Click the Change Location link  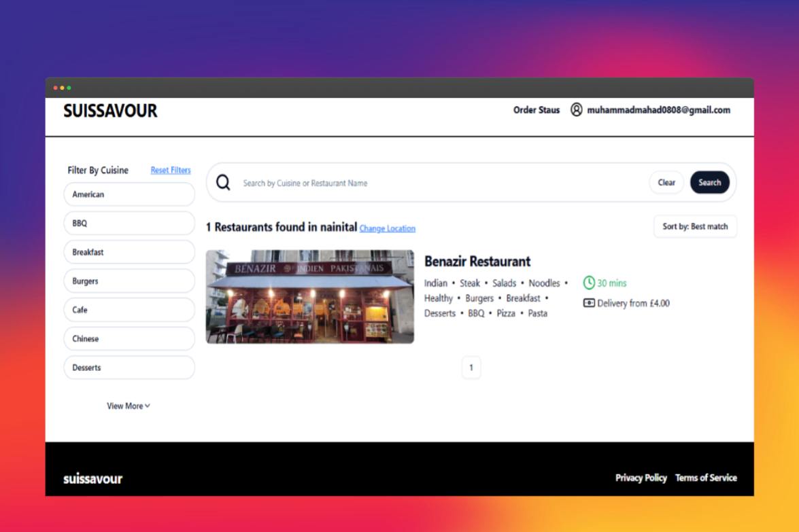pyautogui.click(x=387, y=228)
